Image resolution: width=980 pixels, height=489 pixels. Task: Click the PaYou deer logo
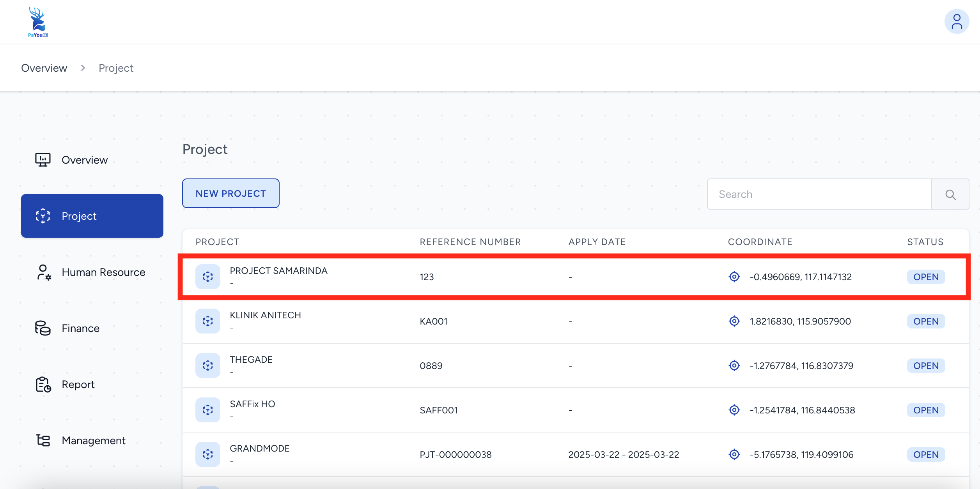(x=38, y=22)
